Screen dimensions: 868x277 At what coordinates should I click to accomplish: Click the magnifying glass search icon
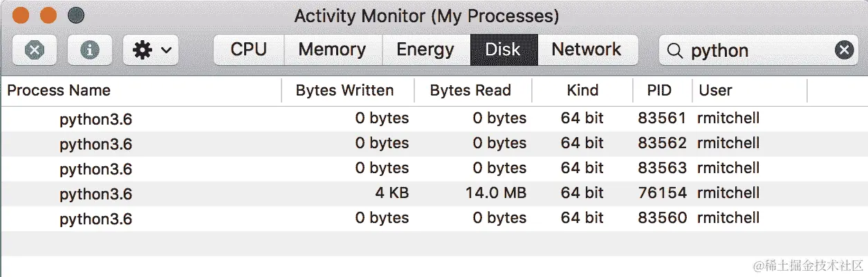676,51
